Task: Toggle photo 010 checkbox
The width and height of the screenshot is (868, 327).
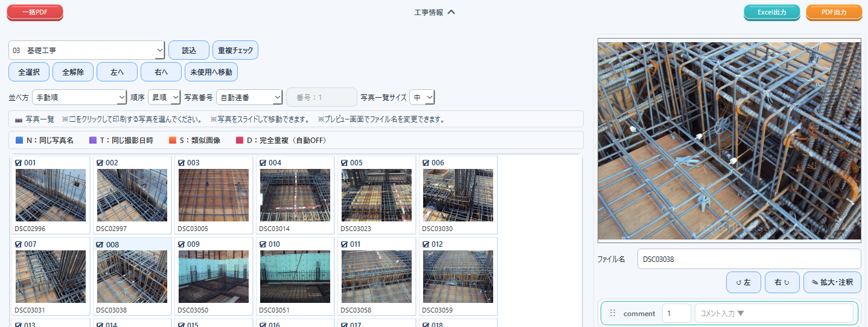Action: point(263,244)
